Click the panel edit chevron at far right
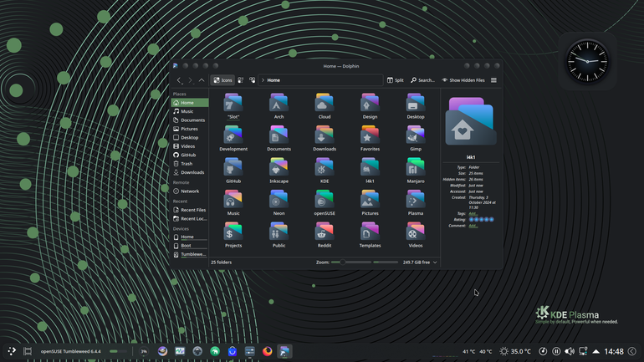The height and width of the screenshot is (362, 644). pos(632,351)
